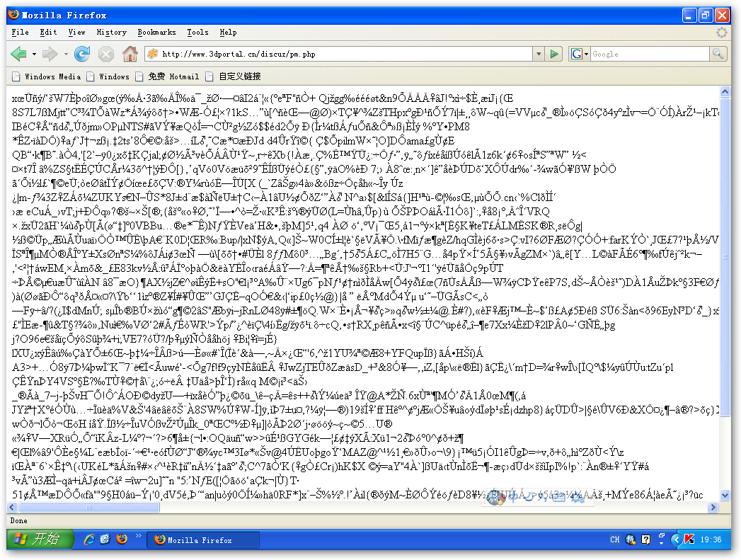
Task: Click the horizontal scrollbar thumb
Action: coord(88,508)
